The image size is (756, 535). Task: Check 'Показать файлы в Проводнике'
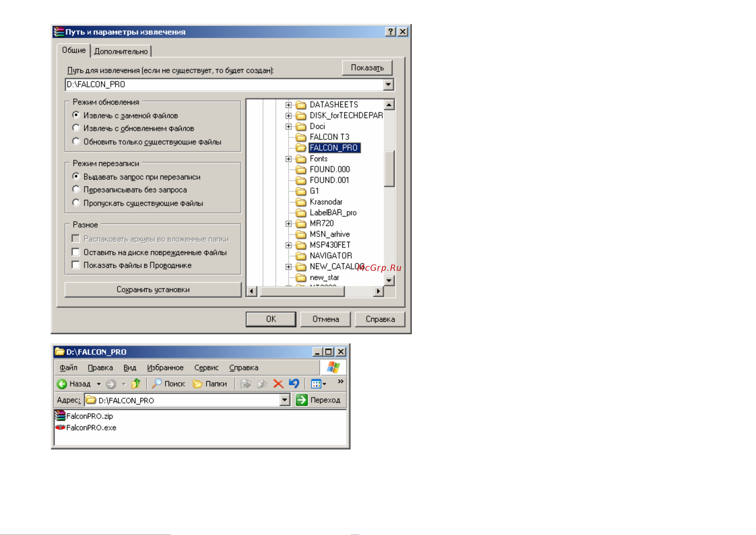click(x=76, y=265)
